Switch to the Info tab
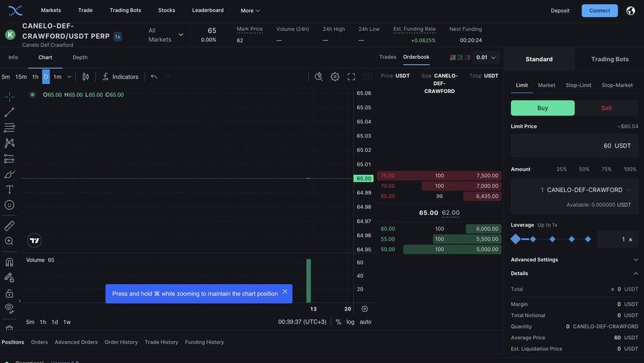The width and height of the screenshot is (644, 363). pos(13,57)
